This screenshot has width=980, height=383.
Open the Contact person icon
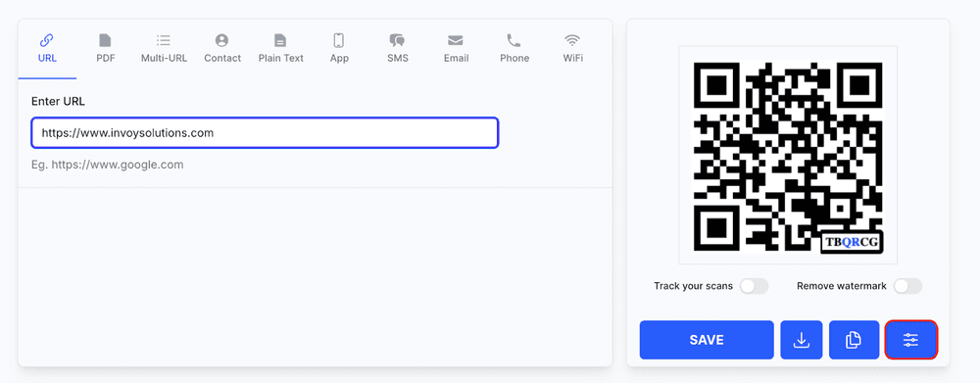[221, 40]
